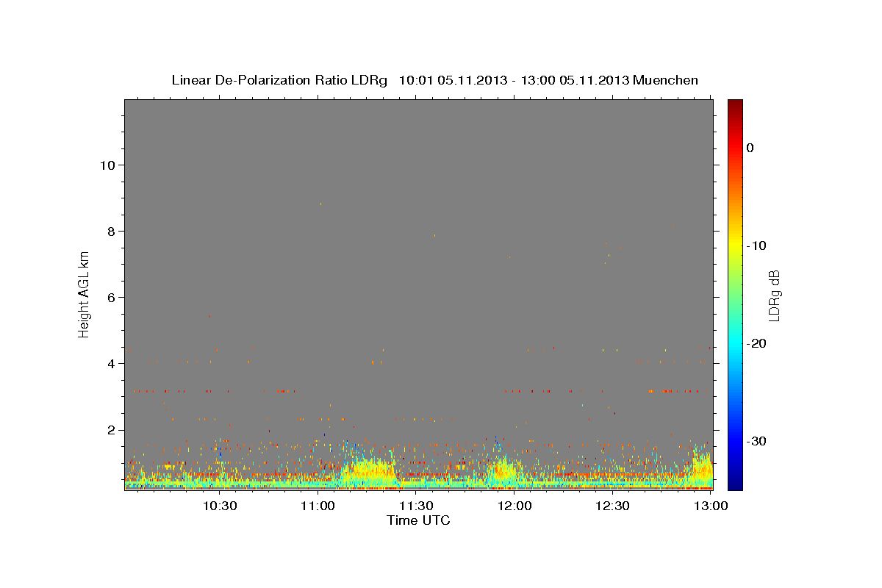The height and width of the screenshot is (588, 882).
Task: Click the colorbar value '-10'
Action: 757,245
